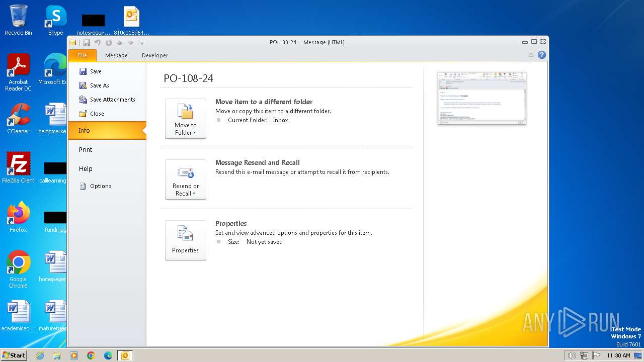Viewport: 644px width, 362px height.
Task: Collapse the ribbon with the caret icon
Action: [531, 55]
